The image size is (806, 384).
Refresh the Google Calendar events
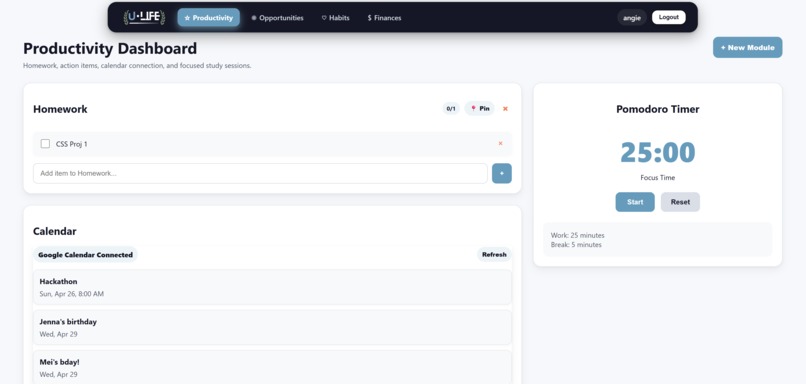(494, 254)
